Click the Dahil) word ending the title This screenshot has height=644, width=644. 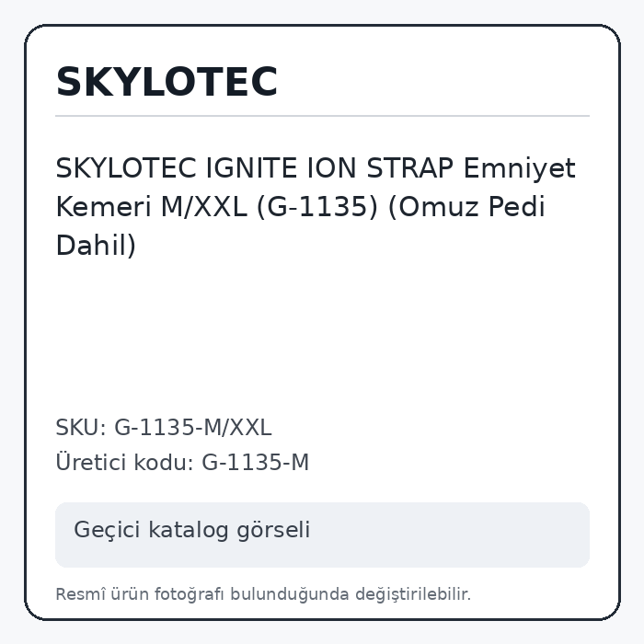click(x=96, y=246)
